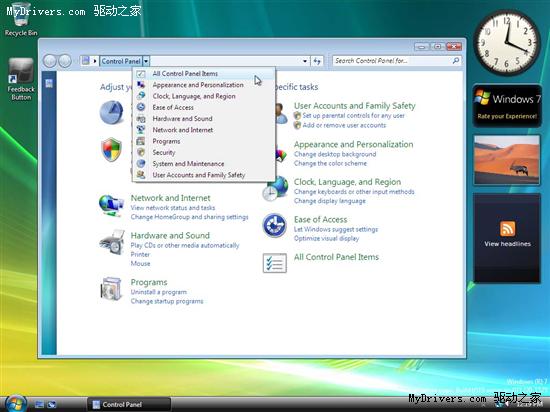Image resolution: width=550 pixels, height=412 pixels.
Task: Click the address bar location icon
Action: (x=85, y=61)
